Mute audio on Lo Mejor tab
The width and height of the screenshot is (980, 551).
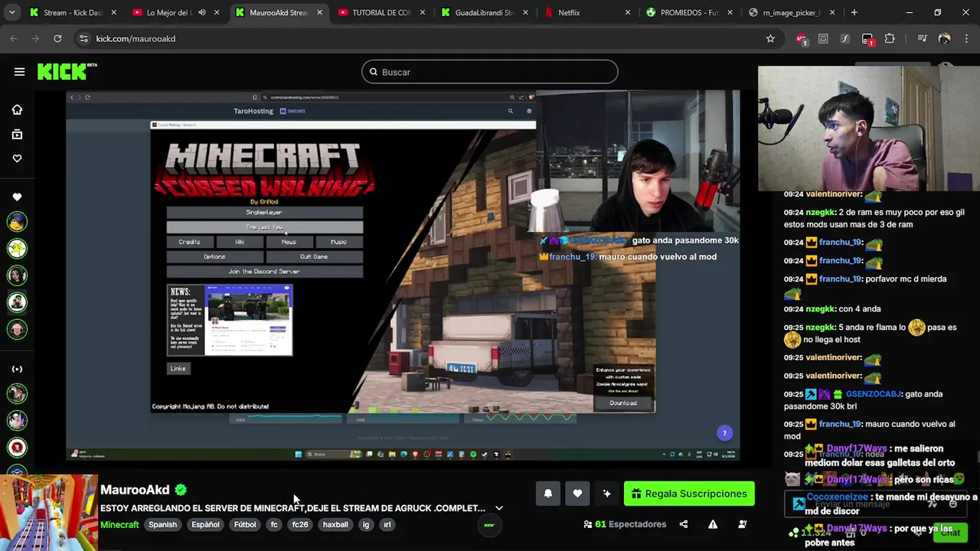pos(201,12)
